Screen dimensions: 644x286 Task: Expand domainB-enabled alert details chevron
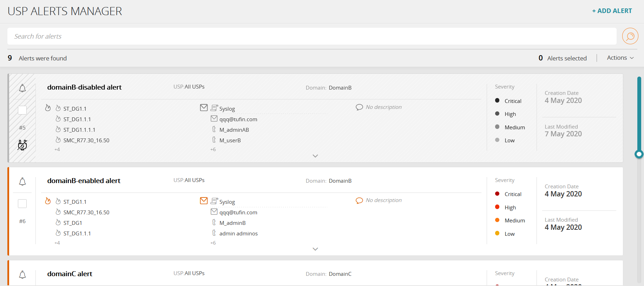315,249
